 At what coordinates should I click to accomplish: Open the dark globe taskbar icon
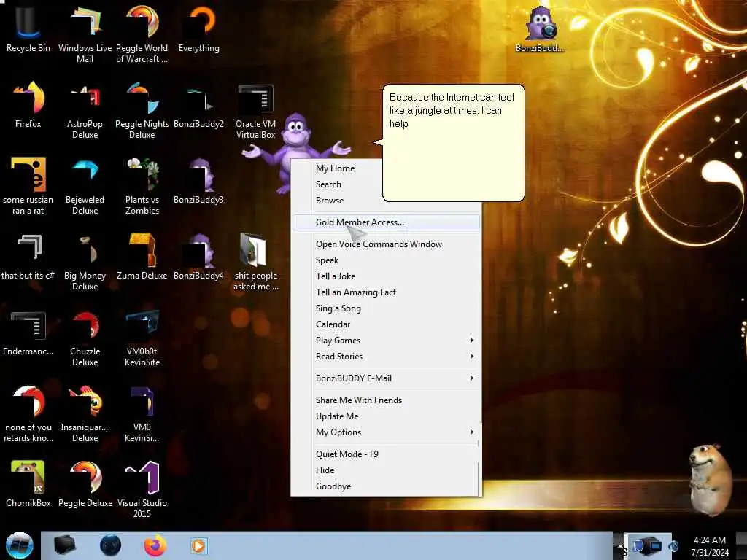pyautogui.click(x=111, y=545)
